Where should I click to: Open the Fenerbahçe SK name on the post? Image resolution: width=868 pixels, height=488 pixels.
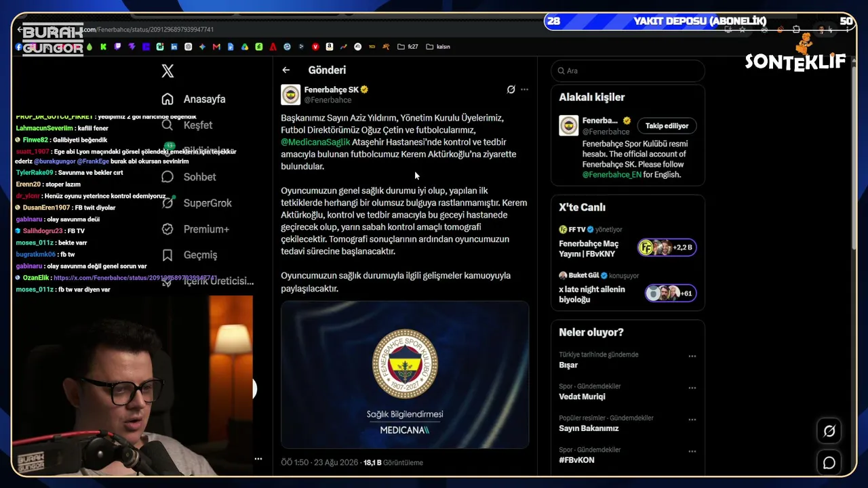coord(331,89)
